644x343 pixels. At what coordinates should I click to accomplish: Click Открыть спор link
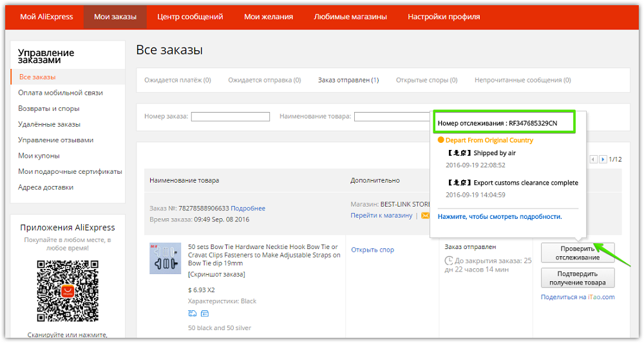(x=372, y=250)
